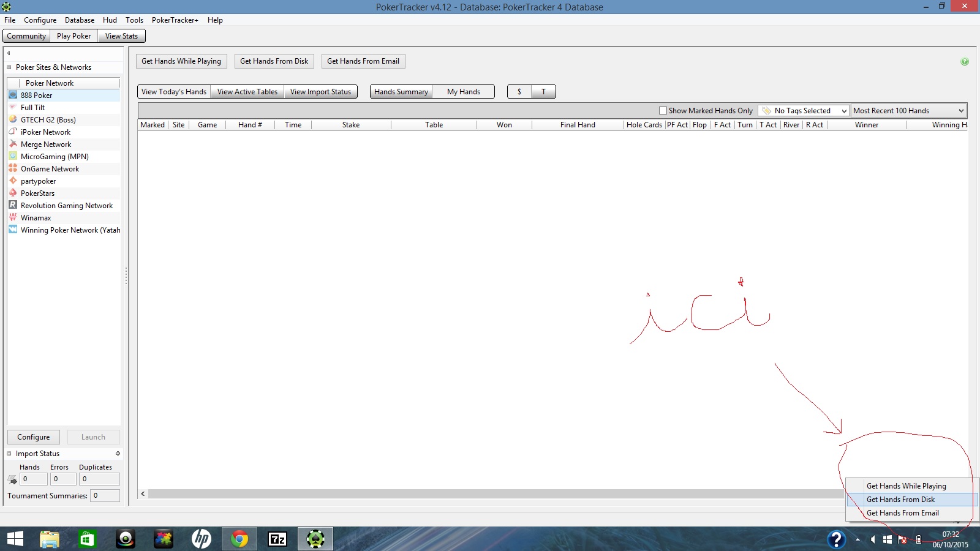Image resolution: width=980 pixels, height=551 pixels.
Task: Select the OnGame Network icon
Action: pyautogui.click(x=13, y=168)
